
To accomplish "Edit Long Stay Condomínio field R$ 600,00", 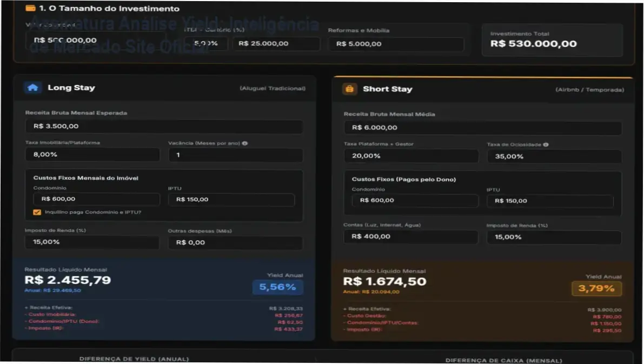I will [96, 199].
